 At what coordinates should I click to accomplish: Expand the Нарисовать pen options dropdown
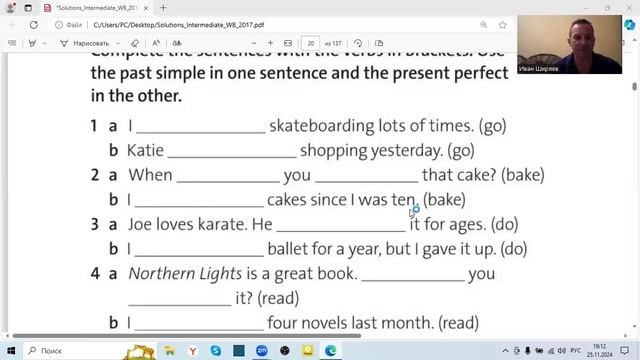pos(118,43)
